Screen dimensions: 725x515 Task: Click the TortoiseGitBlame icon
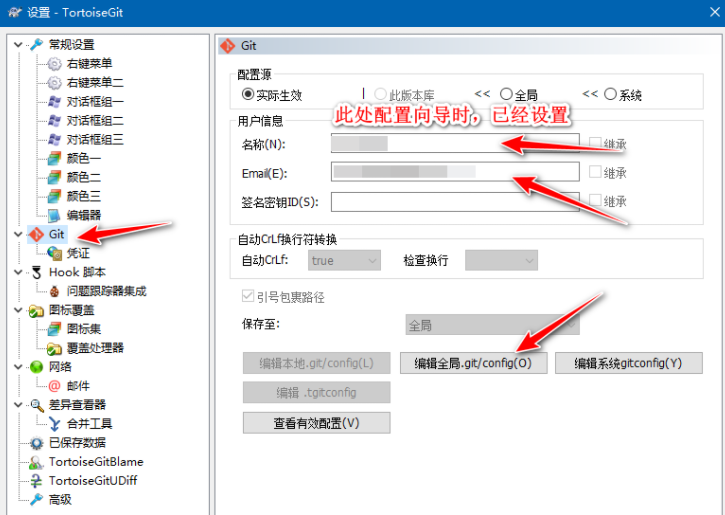pos(36,462)
